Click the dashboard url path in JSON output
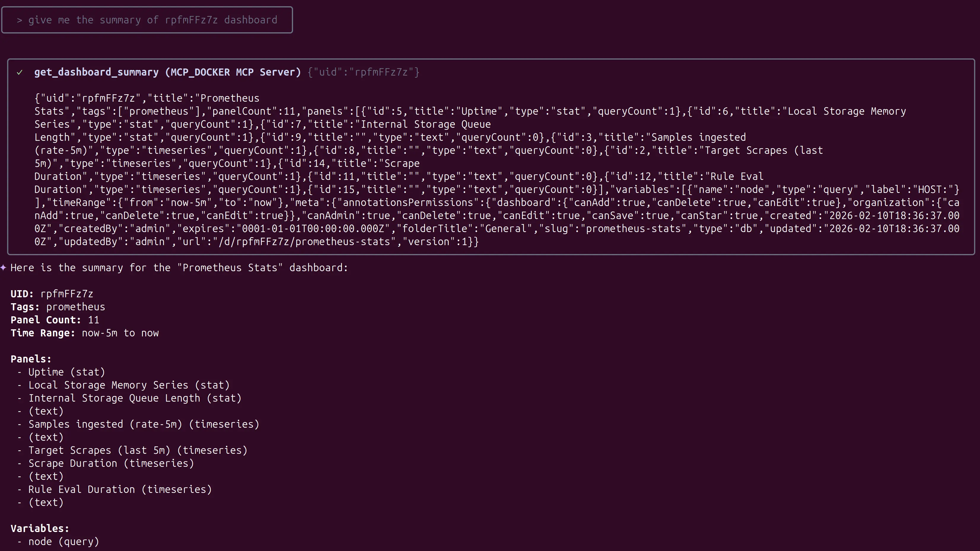Screen dimensions: 980x551 click(304, 242)
